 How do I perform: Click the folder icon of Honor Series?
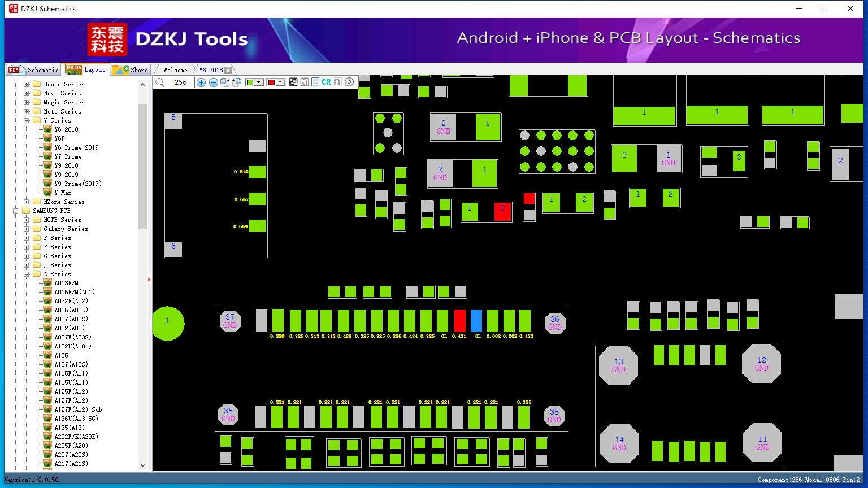(37, 84)
